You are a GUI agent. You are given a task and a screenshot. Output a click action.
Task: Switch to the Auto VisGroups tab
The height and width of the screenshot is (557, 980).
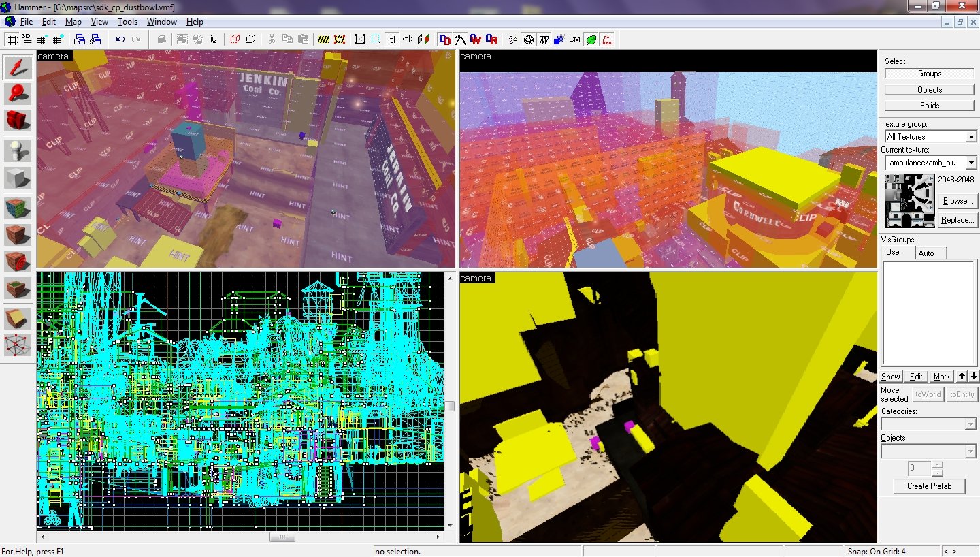point(926,253)
